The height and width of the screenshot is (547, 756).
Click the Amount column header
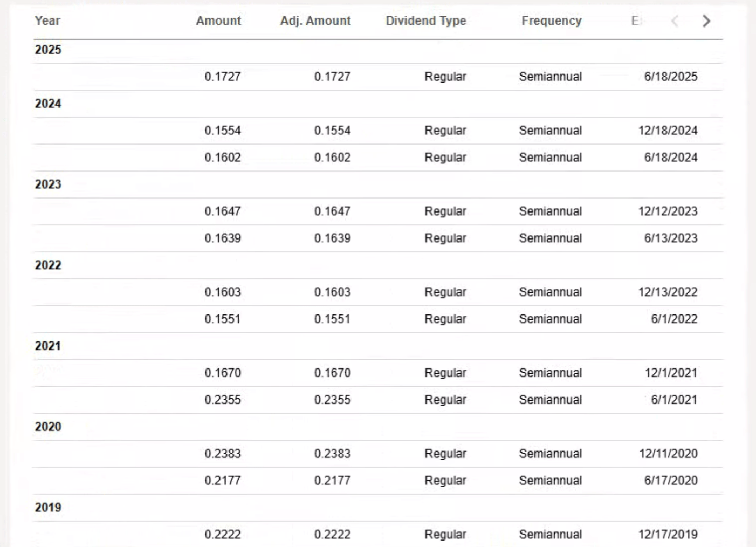tap(218, 21)
